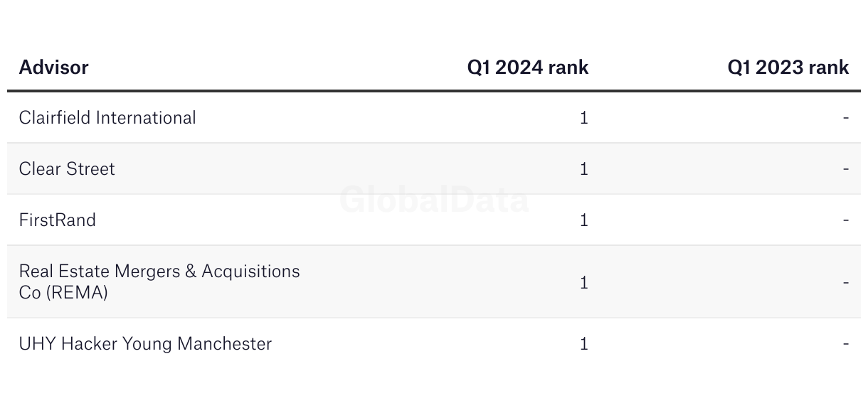Sort by the Q1 2024 rank header
This screenshot has width=868, height=398.
[x=528, y=68]
